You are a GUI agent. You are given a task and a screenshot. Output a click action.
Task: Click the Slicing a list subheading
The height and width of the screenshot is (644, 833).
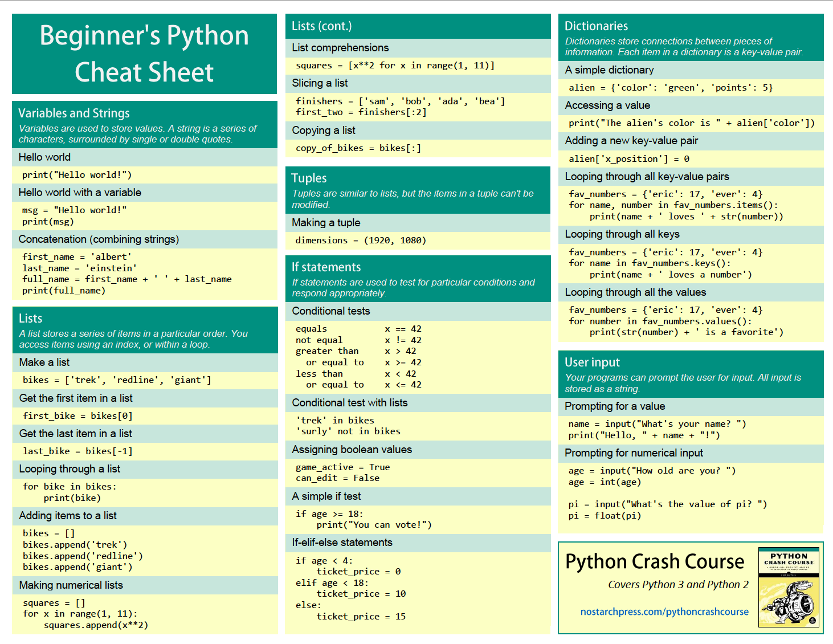coord(320,83)
